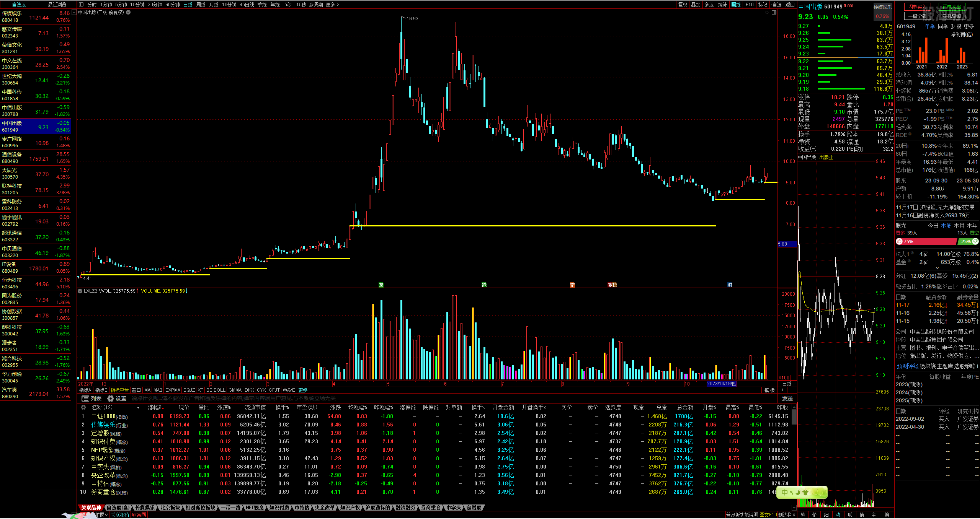The height and width of the screenshot is (519, 980).
Task: Click the 值 tab icon at bottom
Action: point(862,515)
